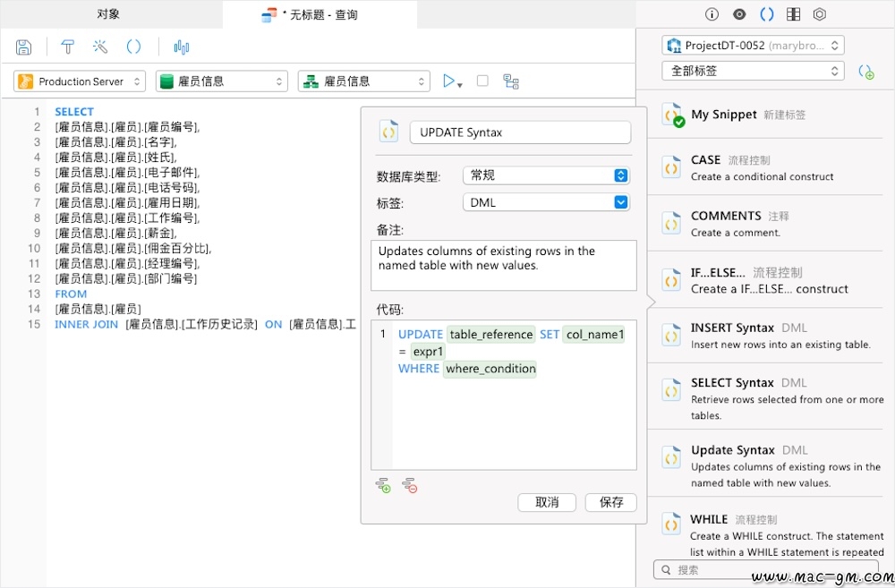The height and width of the screenshot is (588, 895).
Task: Click the [部门编号] column line in query
Action: coord(126,278)
